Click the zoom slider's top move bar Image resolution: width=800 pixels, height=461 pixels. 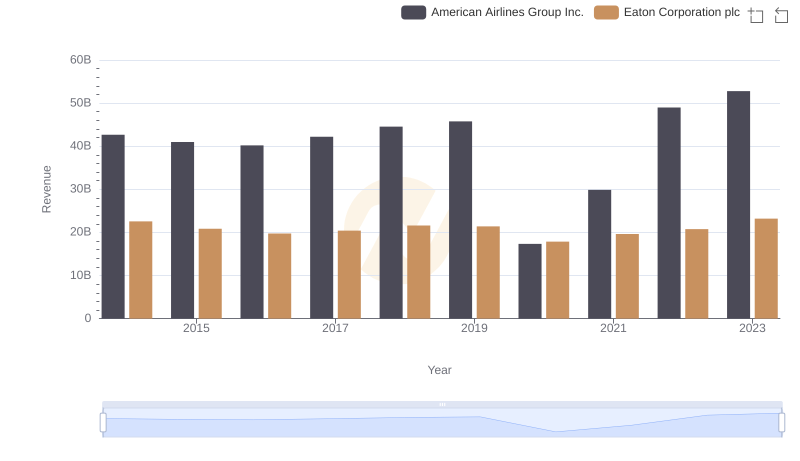(x=442, y=405)
